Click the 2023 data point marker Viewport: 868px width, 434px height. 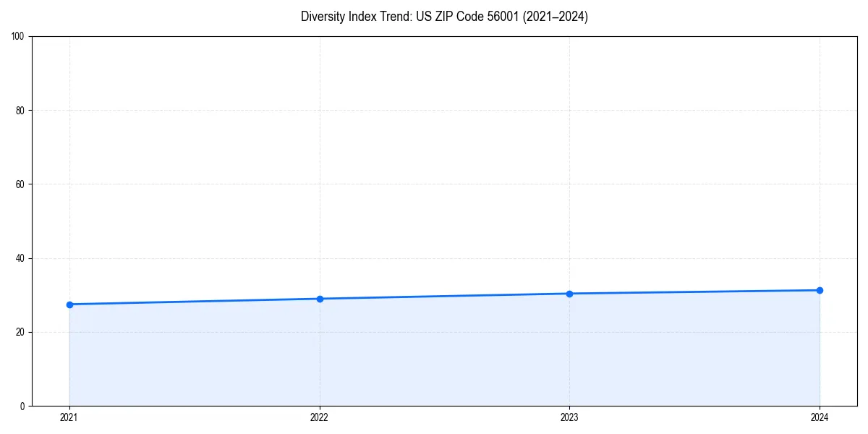click(x=569, y=294)
